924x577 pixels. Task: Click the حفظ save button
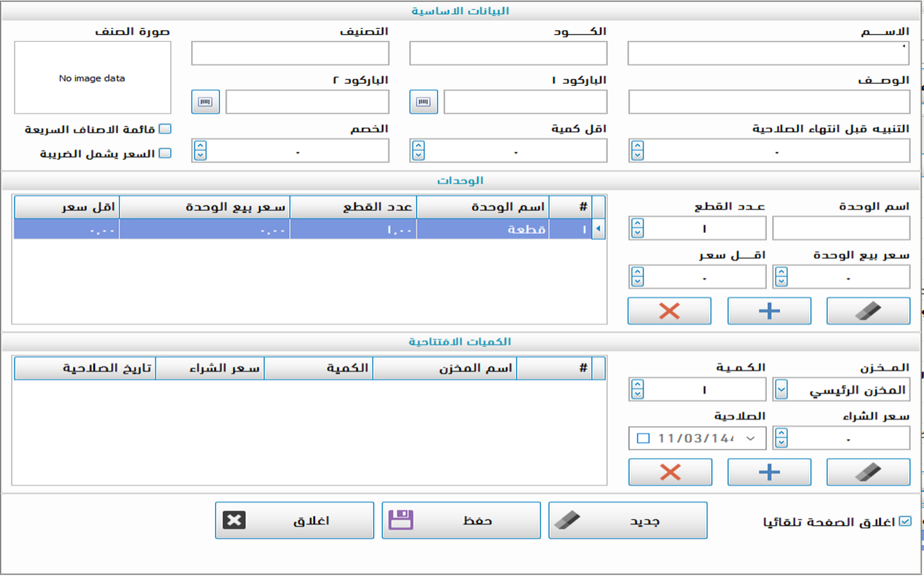(461, 521)
